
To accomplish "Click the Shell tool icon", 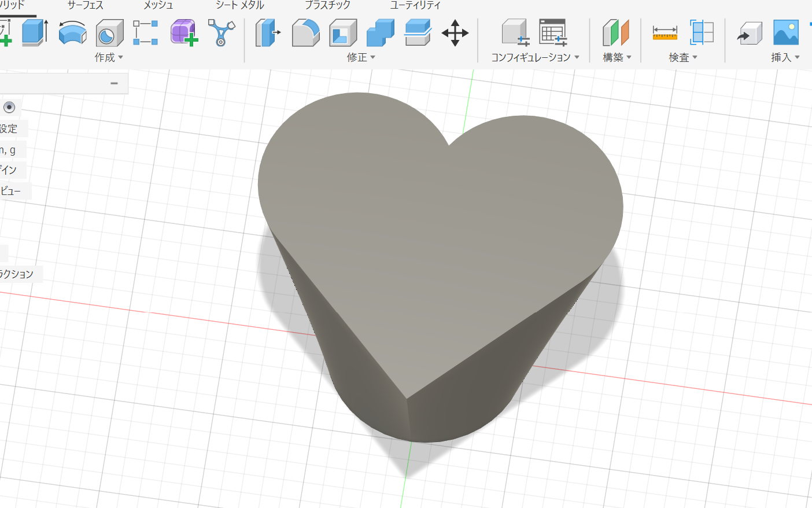I will pos(343,33).
